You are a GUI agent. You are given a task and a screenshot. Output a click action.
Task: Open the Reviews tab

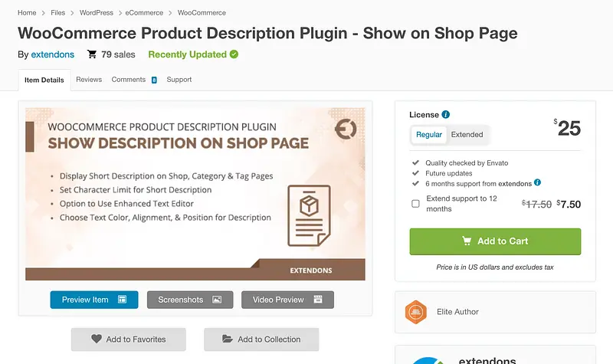click(89, 80)
